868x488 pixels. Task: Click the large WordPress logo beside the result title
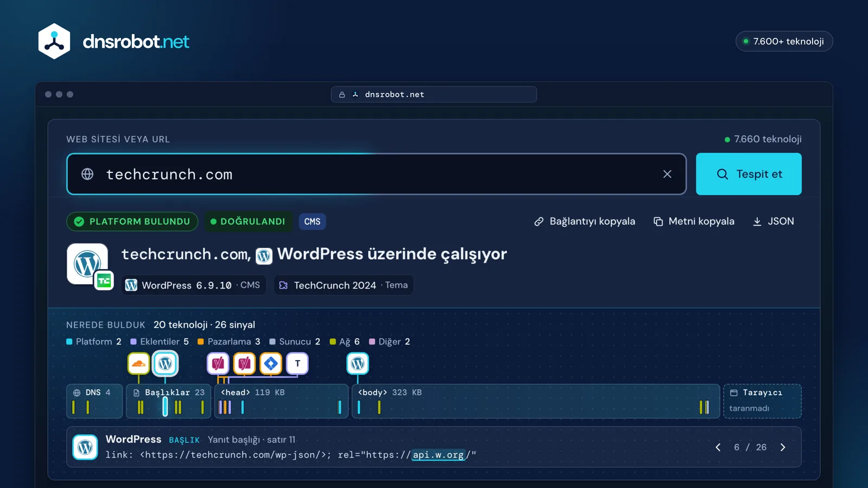click(x=87, y=264)
